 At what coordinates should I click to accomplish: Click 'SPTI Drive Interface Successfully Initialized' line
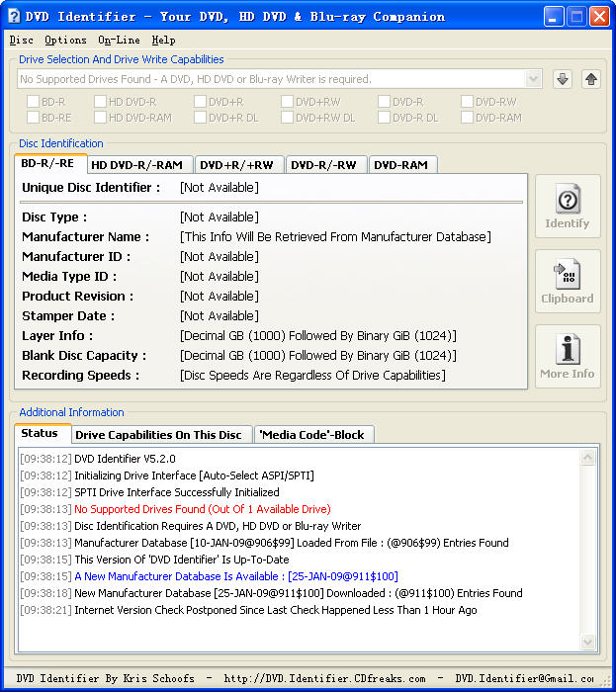(177, 492)
